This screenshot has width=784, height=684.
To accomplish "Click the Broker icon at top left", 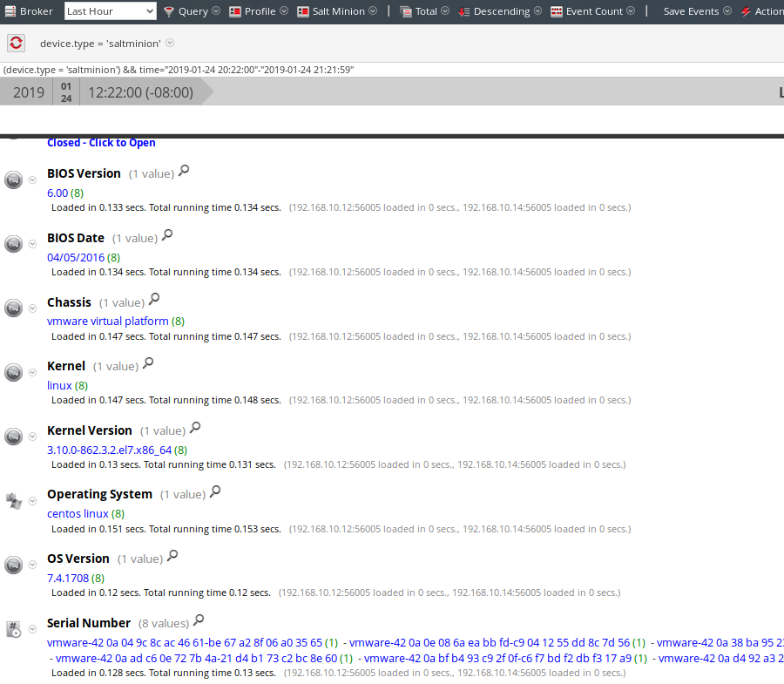I will [10, 11].
